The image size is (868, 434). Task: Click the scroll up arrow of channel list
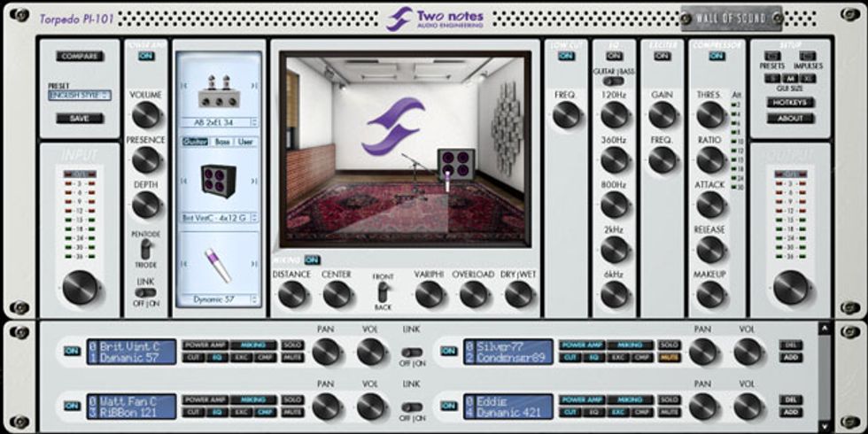[x=825, y=329]
